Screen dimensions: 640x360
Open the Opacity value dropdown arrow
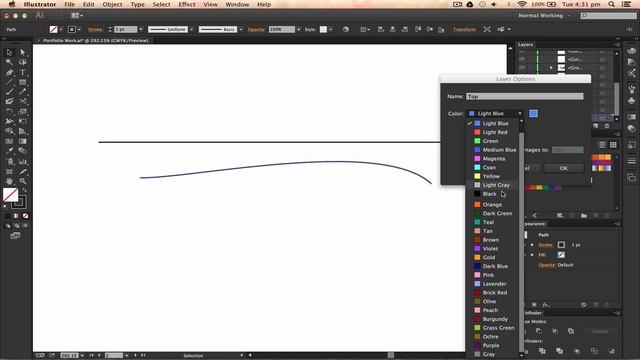pos(298,29)
